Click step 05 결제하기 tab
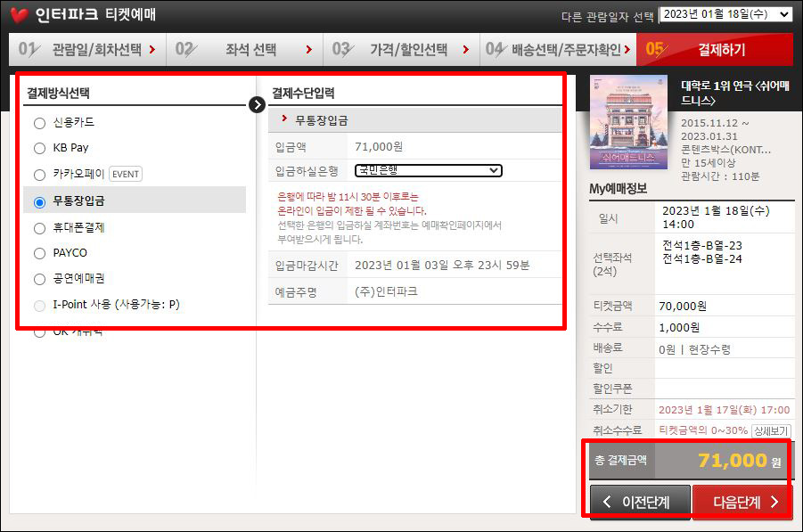Screen dimensions: 803x532 tap(715, 50)
